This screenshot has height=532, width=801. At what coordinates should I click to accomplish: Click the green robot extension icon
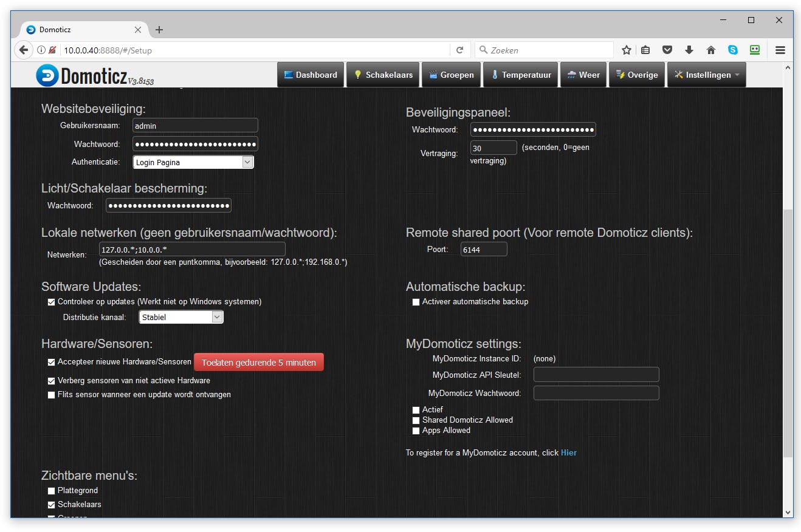(755, 50)
